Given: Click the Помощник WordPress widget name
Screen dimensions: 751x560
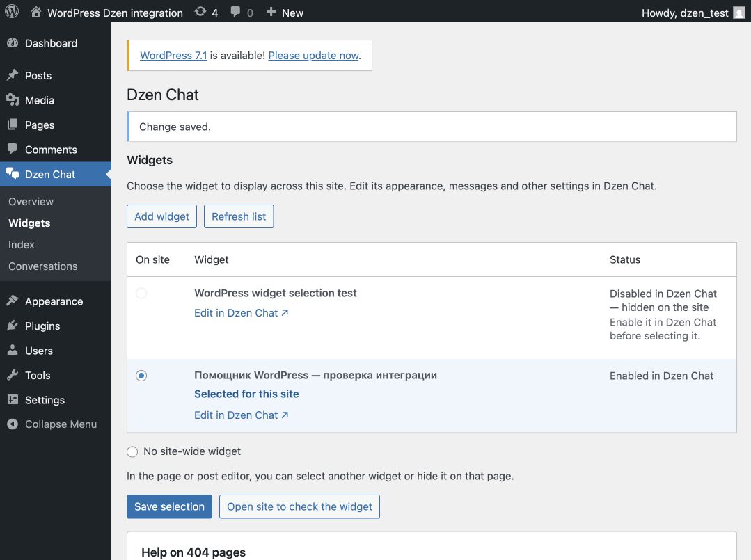Looking at the screenshot, I should click(315, 375).
